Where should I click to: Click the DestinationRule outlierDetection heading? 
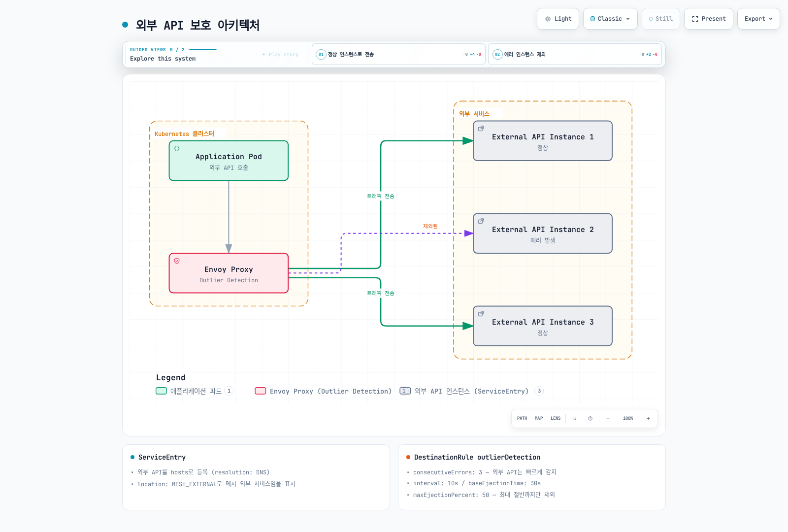coord(477,457)
